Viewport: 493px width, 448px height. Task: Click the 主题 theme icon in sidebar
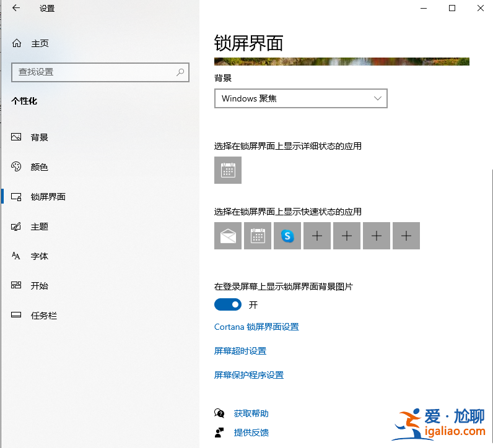click(16, 226)
